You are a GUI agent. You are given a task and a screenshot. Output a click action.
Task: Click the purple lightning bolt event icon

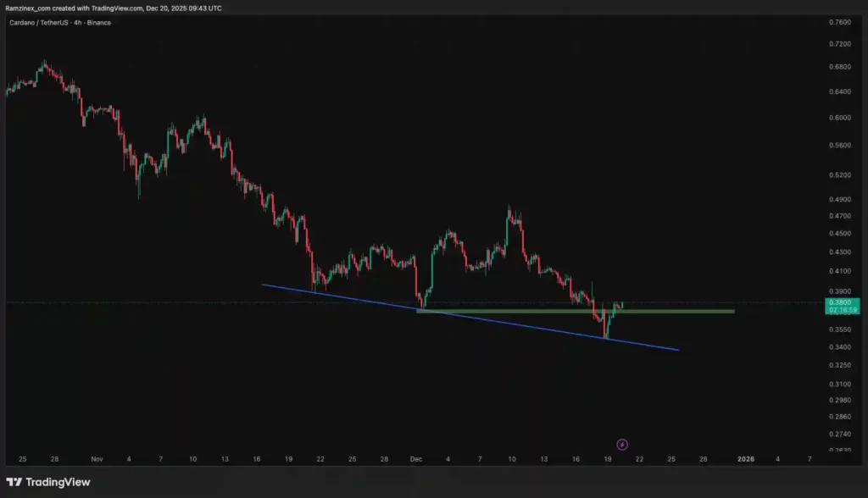[622, 444]
